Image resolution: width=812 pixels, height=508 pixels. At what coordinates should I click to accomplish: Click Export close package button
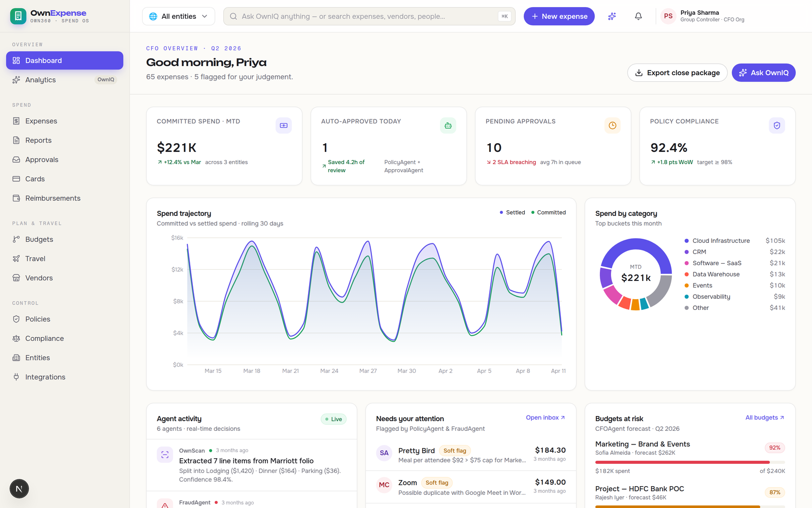point(678,73)
